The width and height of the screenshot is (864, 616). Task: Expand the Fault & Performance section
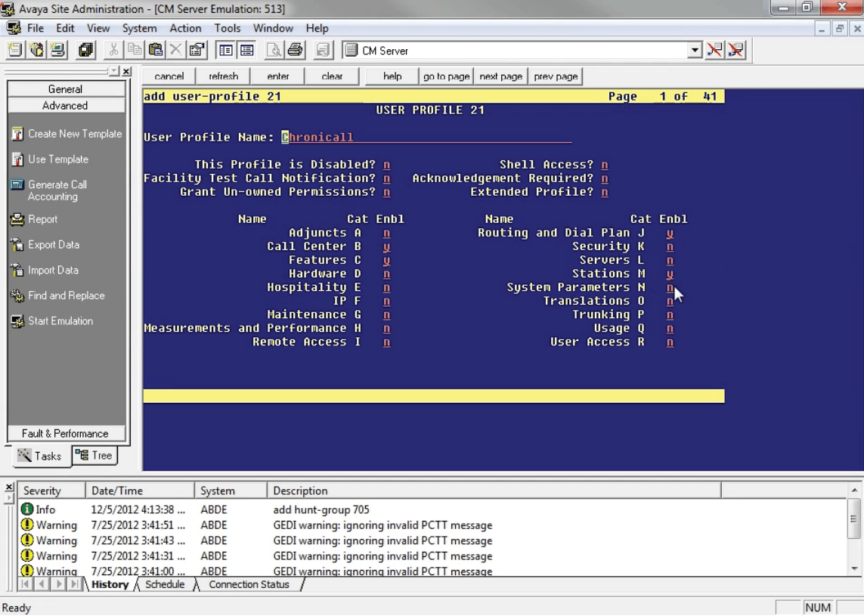tap(66, 433)
